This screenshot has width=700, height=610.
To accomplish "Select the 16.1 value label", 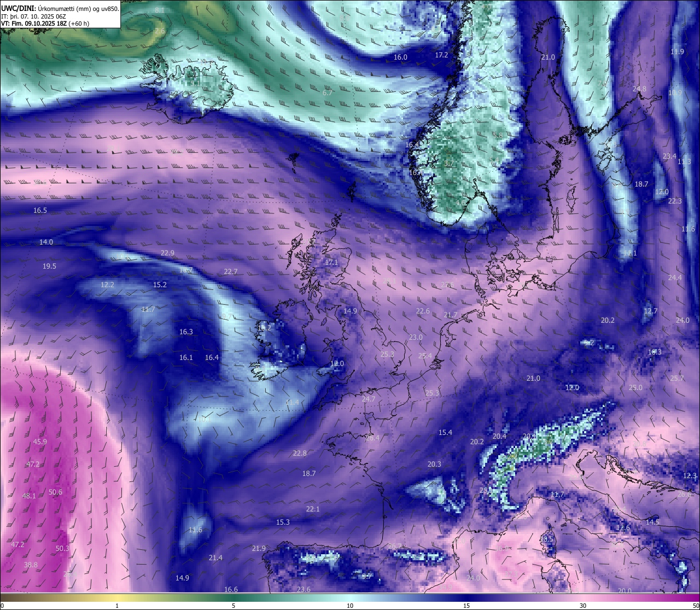I will [186, 358].
